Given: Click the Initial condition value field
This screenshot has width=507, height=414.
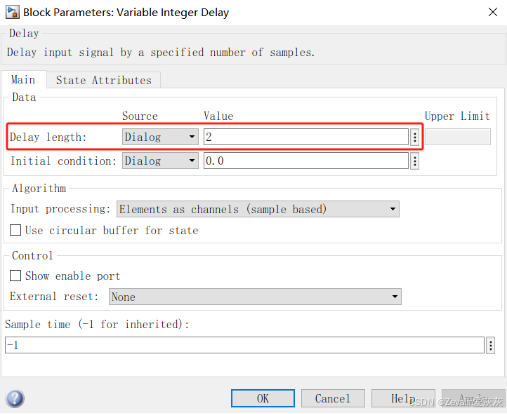Looking at the screenshot, I should point(306,161).
